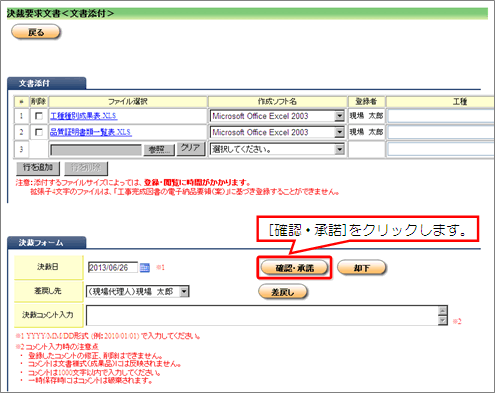This screenshot has height=393, width=495.
Task: Click the file path field in row 3
Action: 96,150
